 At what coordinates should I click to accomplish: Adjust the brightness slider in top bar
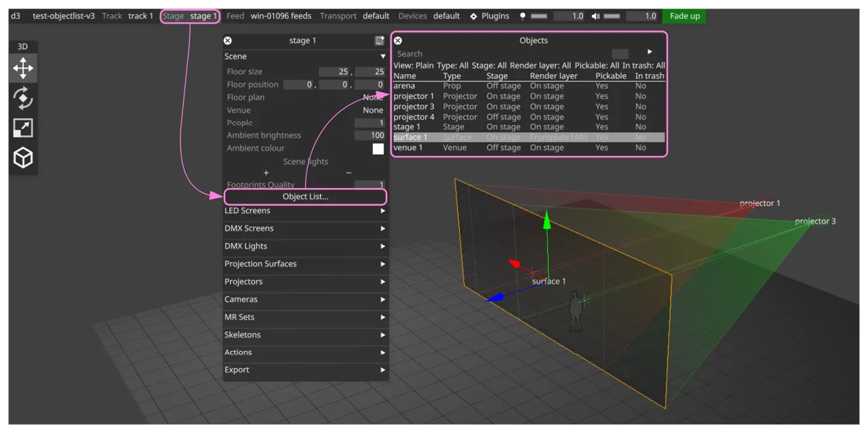point(539,16)
